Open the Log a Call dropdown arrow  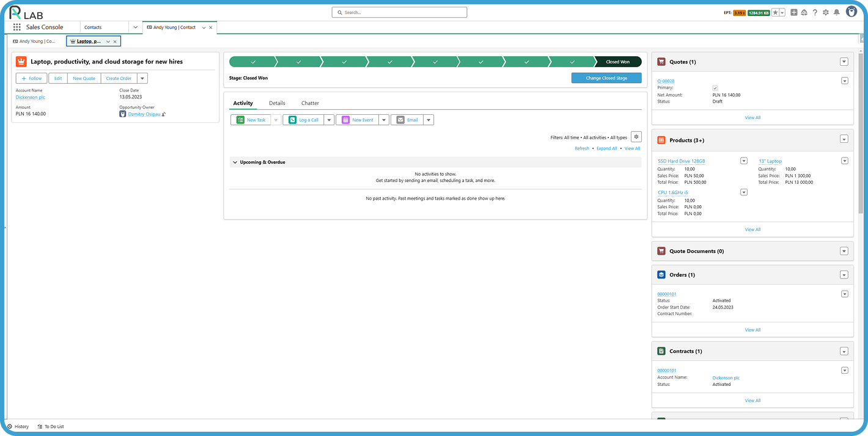tap(329, 120)
